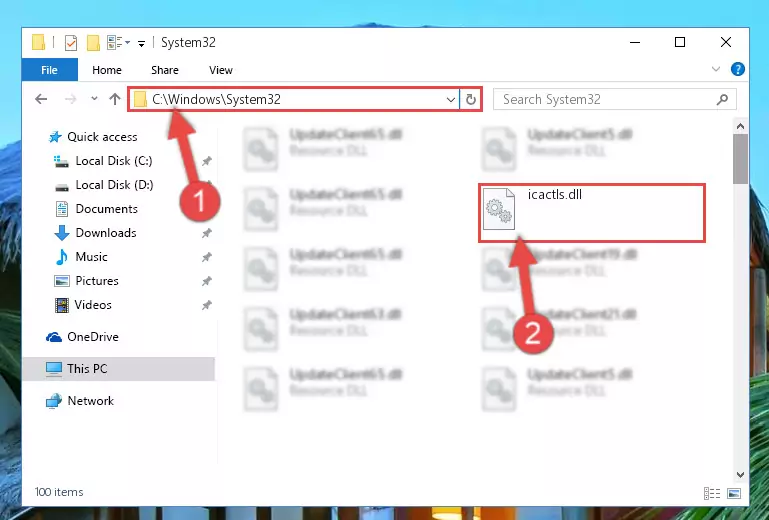Switch to large icons view in status bar
Screen dimensions: 769x520
(x=734, y=494)
